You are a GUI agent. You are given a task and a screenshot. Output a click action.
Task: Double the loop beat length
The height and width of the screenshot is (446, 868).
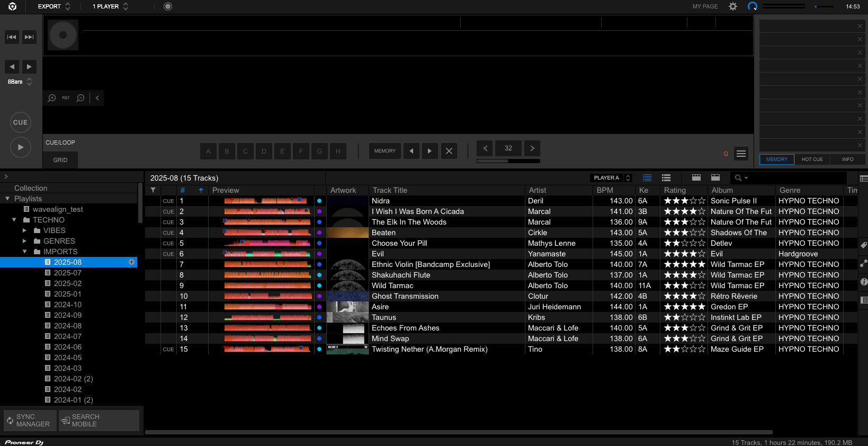click(x=532, y=148)
